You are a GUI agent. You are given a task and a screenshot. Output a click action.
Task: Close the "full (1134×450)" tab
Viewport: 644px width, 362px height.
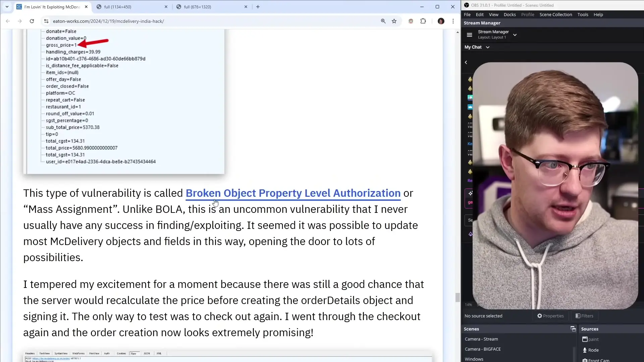(x=166, y=7)
